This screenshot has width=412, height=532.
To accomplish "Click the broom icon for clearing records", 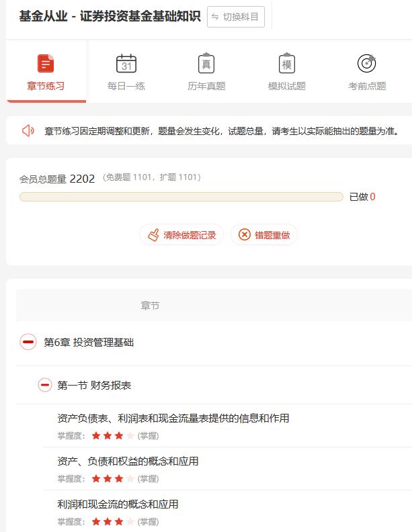I will [x=154, y=235].
